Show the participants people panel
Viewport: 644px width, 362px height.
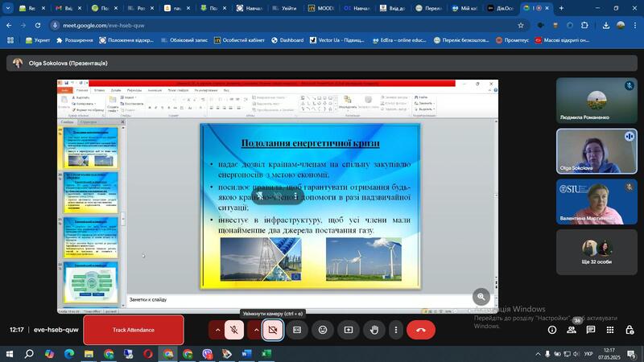click(572, 330)
